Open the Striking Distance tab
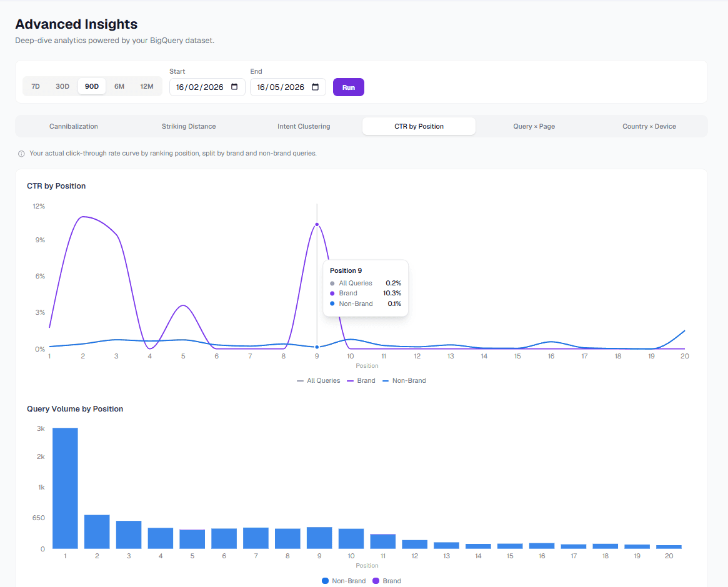 pyautogui.click(x=189, y=126)
